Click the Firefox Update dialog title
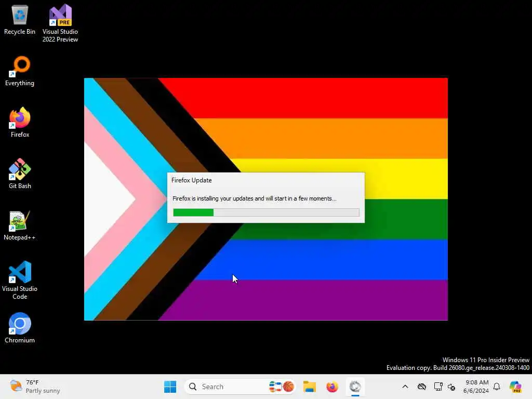This screenshot has width=532, height=399. pos(191,180)
